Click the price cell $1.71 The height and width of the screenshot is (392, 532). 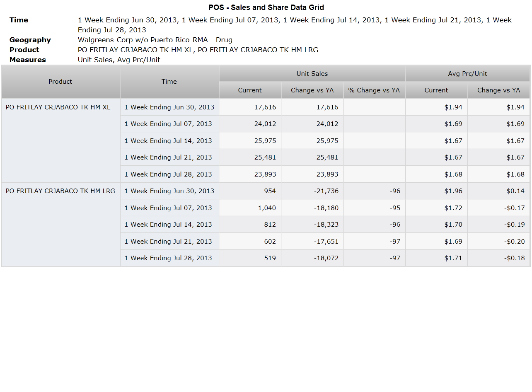(x=437, y=258)
